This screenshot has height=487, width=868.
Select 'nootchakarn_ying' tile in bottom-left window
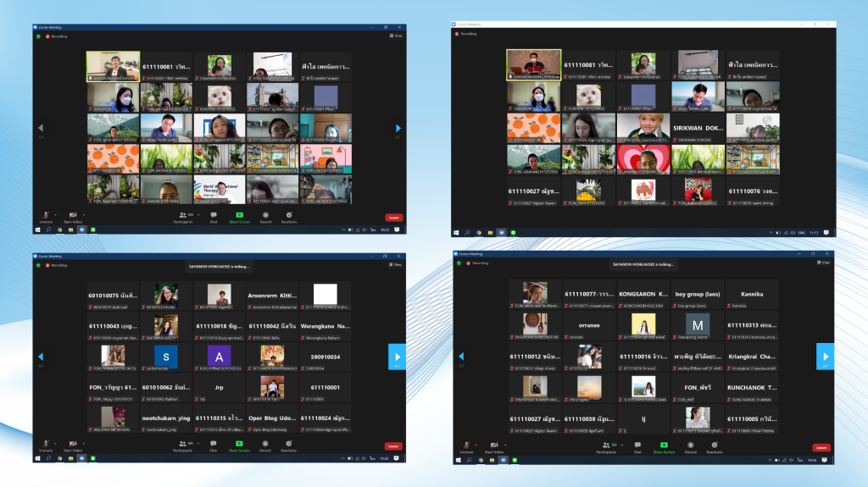pos(166,418)
